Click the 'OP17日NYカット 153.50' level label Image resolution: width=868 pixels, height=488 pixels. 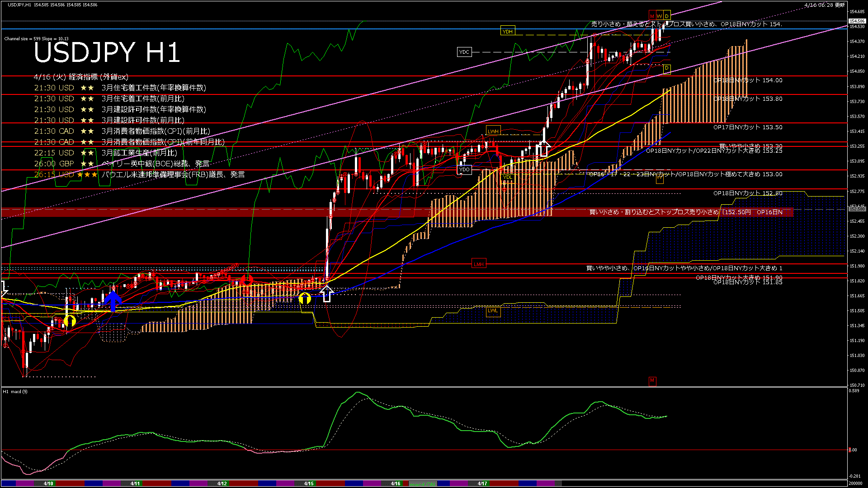point(748,127)
